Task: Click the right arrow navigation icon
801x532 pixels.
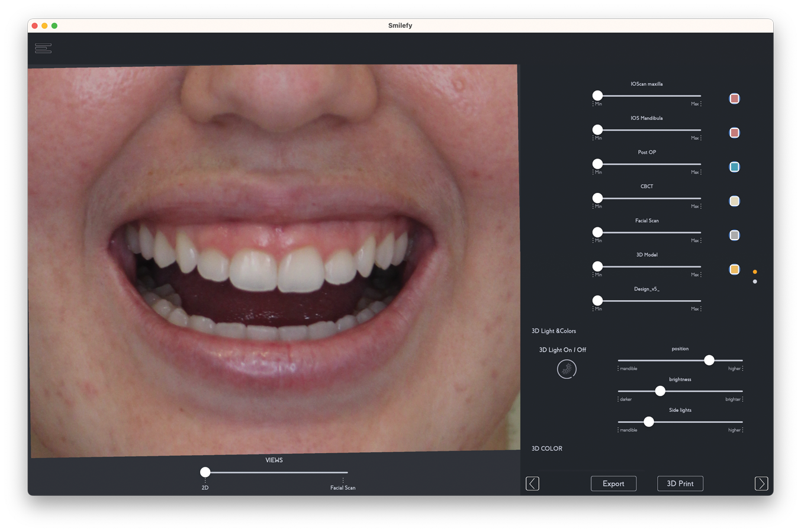Action: point(761,483)
